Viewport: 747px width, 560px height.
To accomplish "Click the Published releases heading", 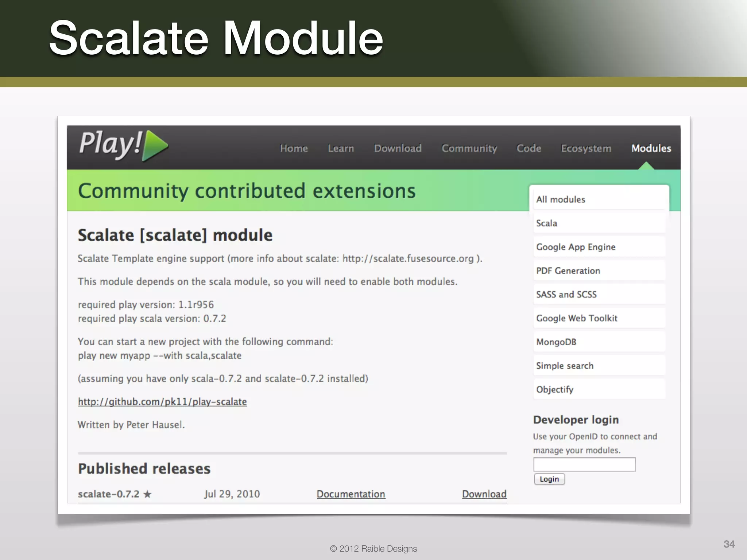I will tap(144, 468).
